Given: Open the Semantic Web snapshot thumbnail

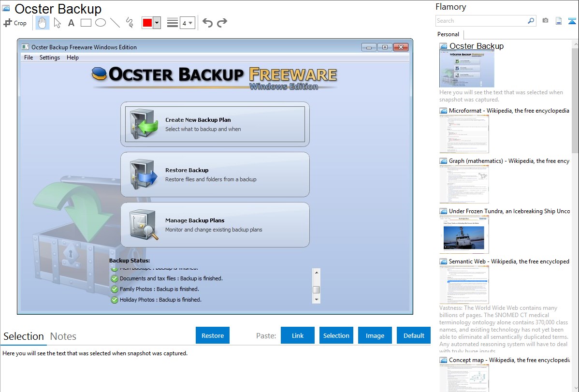Looking at the screenshot, I should pos(464,285).
